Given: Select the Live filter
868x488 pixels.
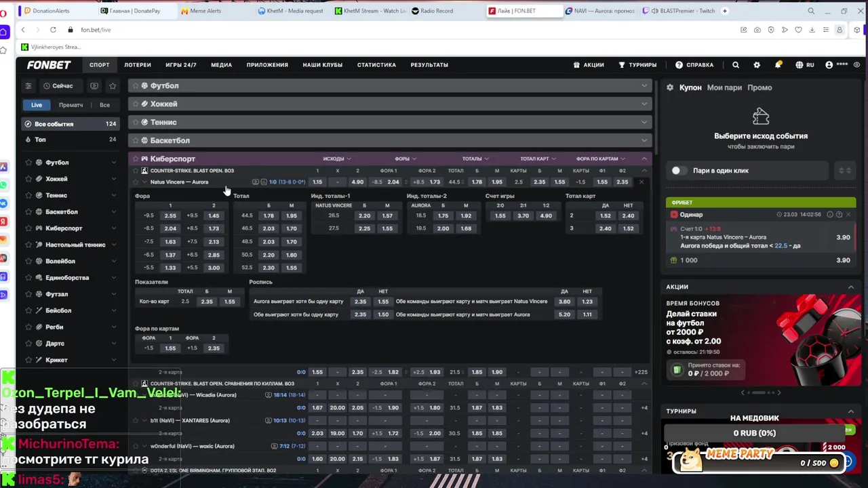Looking at the screenshot, I should pos(37,105).
